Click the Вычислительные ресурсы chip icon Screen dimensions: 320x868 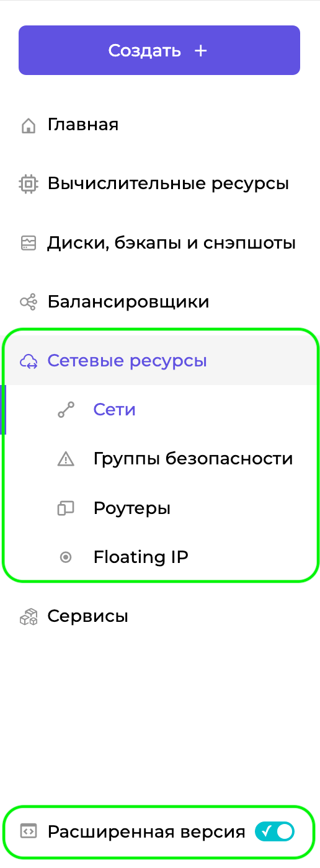[x=28, y=184]
